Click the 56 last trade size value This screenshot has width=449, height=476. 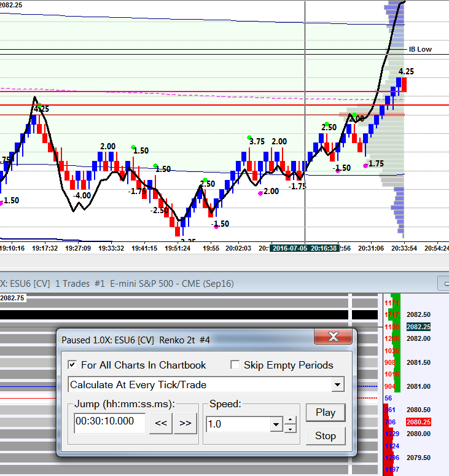tap(388, 398)
